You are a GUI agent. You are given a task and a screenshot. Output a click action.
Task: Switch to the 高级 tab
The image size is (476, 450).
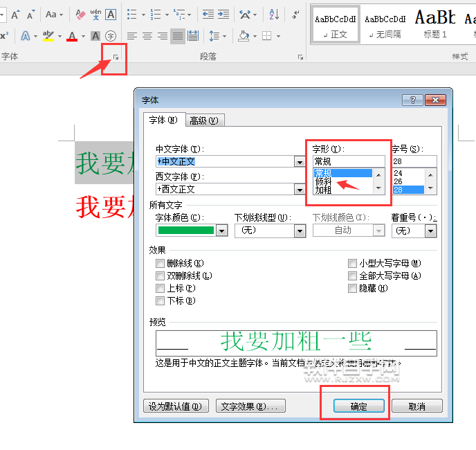203,120
